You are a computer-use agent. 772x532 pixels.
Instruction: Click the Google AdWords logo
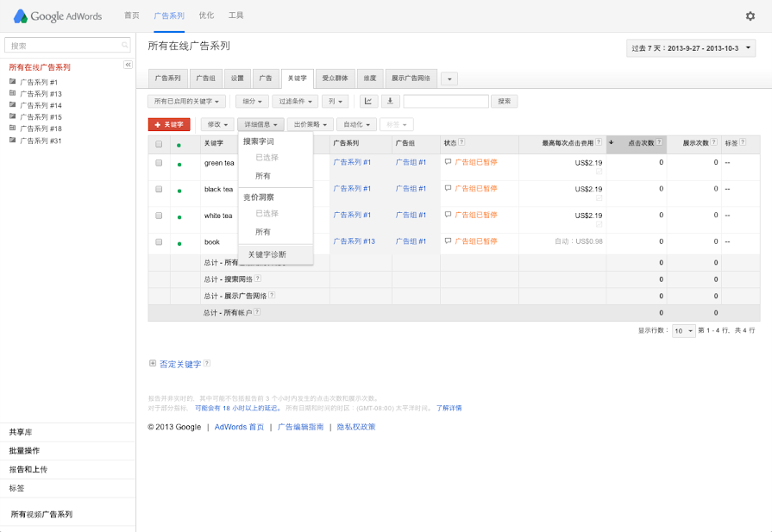57,16
